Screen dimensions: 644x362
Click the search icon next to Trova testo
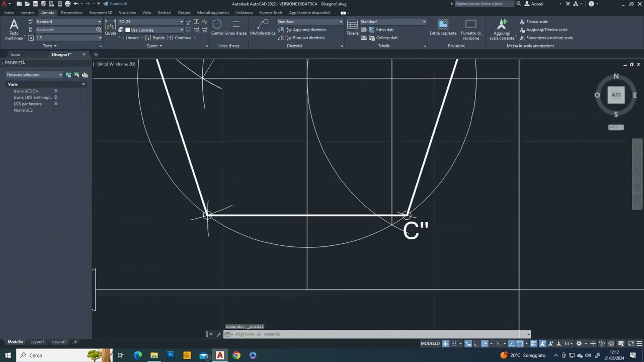coord(99,30)
